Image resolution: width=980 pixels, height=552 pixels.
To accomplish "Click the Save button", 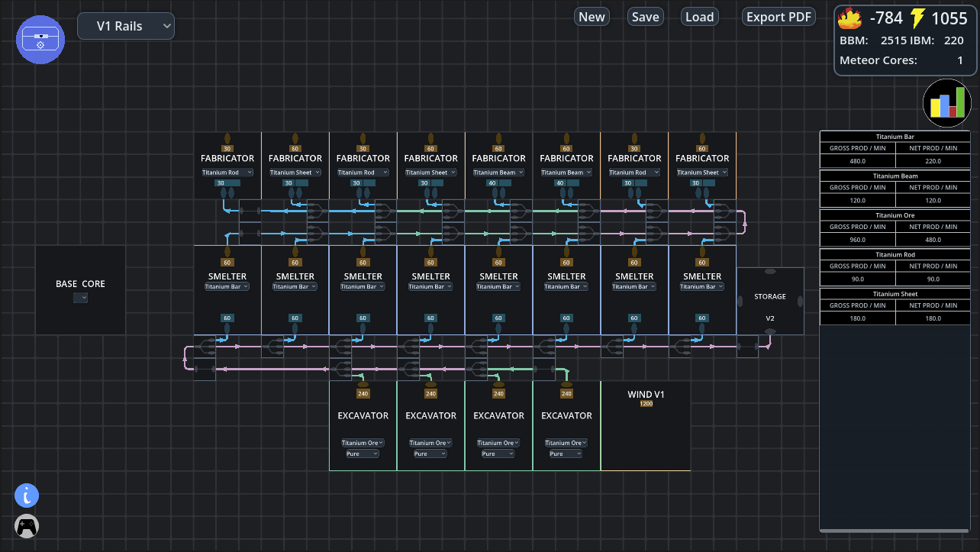I will pyautogui.click(x=645, y=17).
